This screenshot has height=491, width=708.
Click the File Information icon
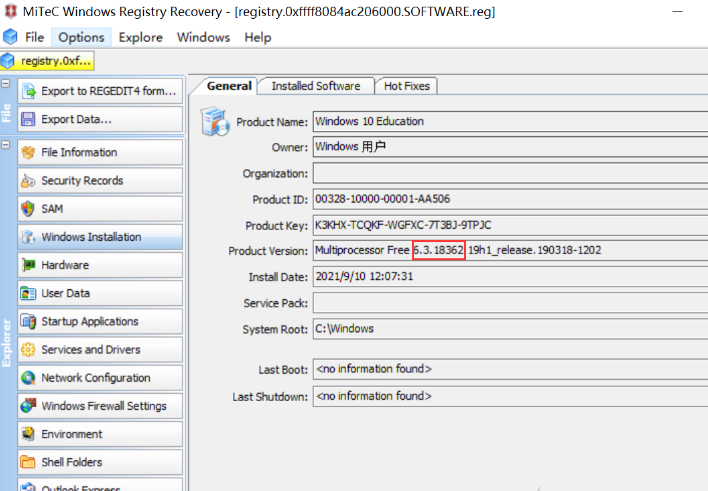pyautogui.click(x=28, y=152)
